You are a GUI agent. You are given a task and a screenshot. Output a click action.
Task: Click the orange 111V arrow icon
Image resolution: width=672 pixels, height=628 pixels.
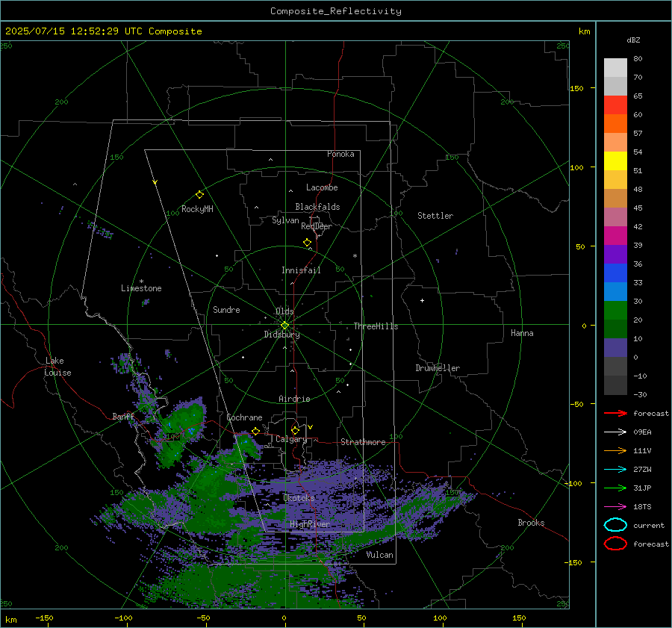click(x=615, y=450)
